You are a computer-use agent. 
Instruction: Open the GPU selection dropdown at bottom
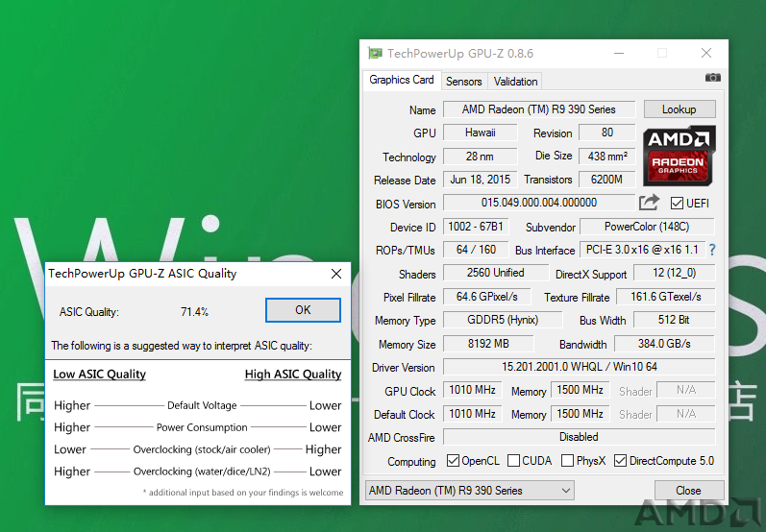point(469,491)
